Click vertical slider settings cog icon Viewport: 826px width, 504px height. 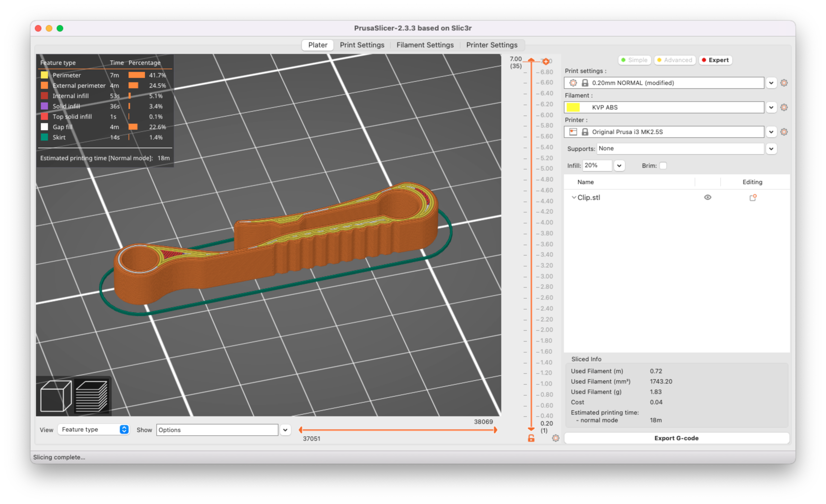coord(555,438)
